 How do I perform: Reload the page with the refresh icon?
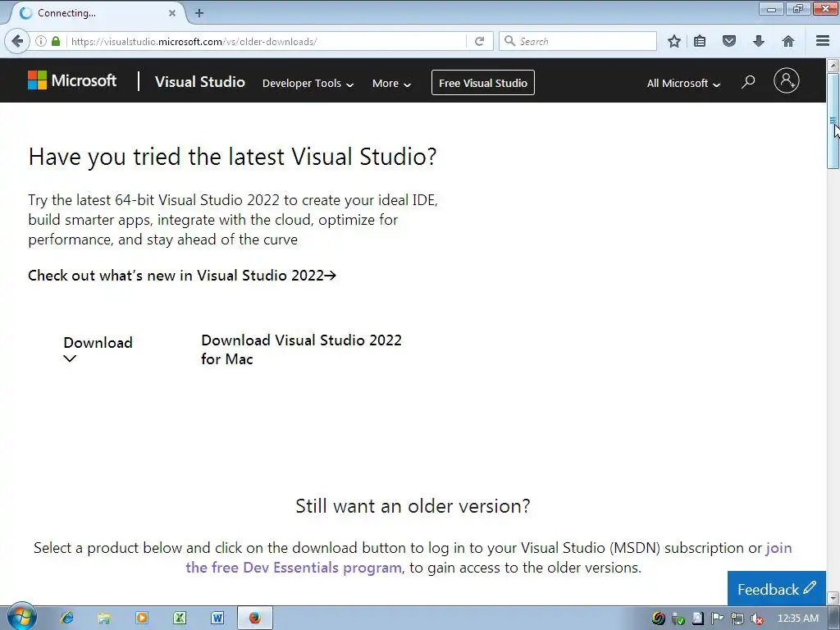pos(479,41)
